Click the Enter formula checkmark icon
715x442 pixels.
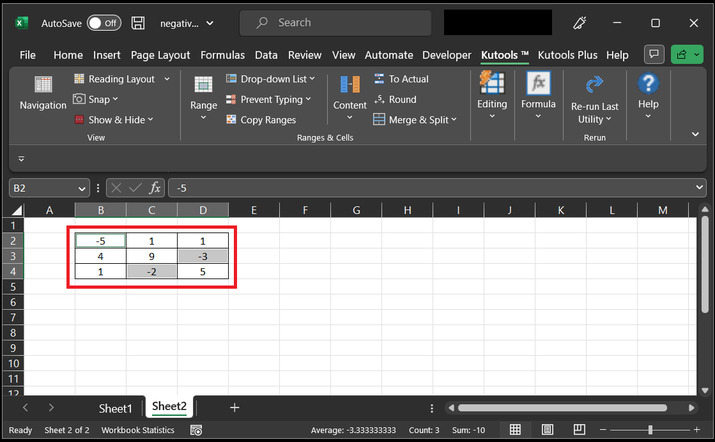tap(135, 188)
